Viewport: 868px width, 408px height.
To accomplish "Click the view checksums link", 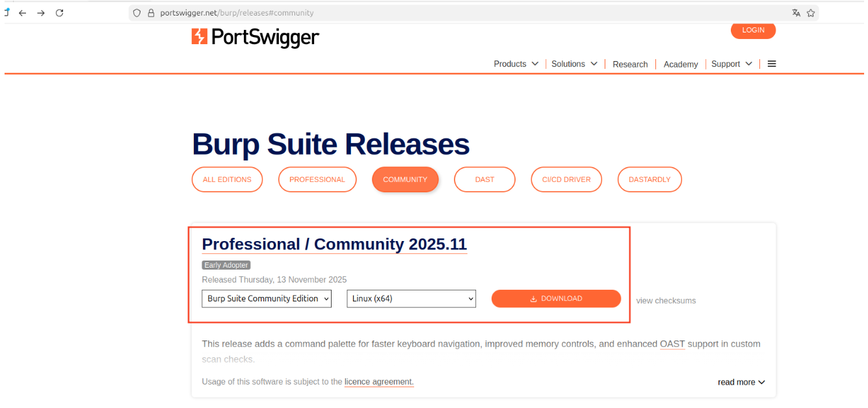I will [666, 301].
